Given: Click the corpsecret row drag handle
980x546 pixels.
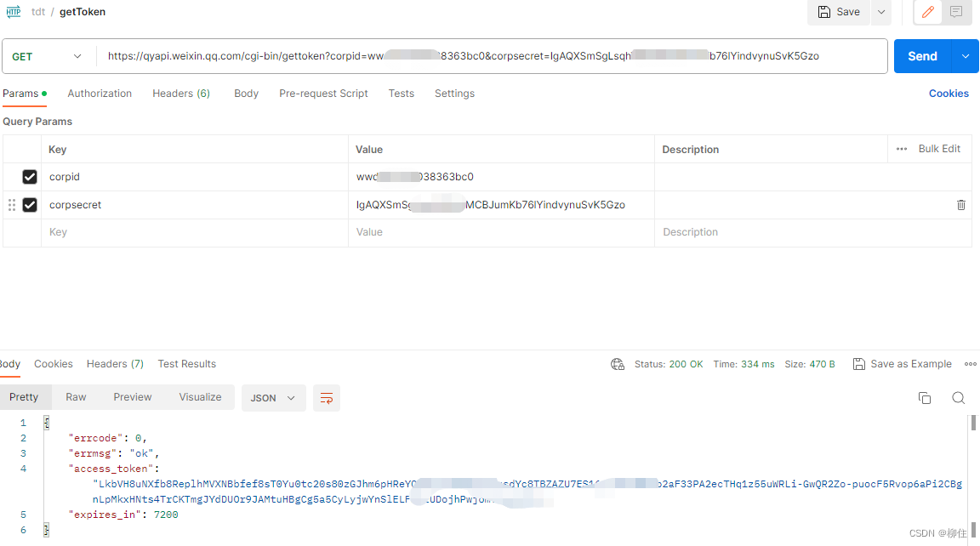Looking at the screenshot, I should coord(12,205).
